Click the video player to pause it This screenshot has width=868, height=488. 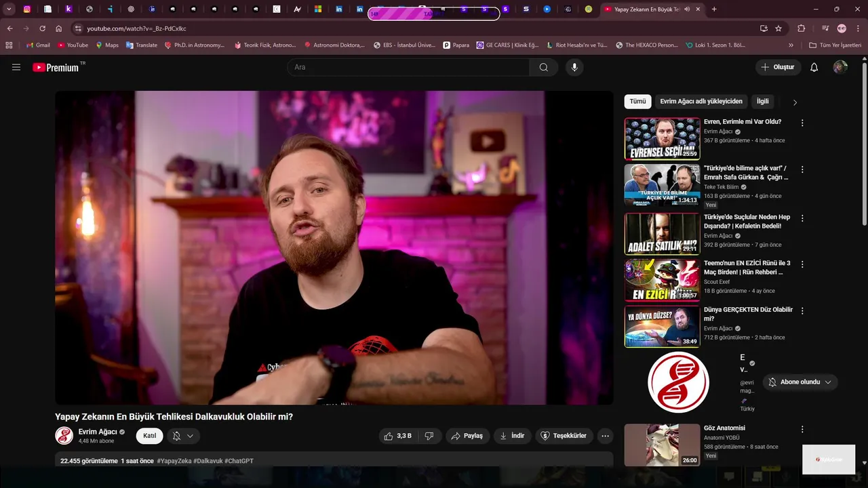(x=334, y=247)
